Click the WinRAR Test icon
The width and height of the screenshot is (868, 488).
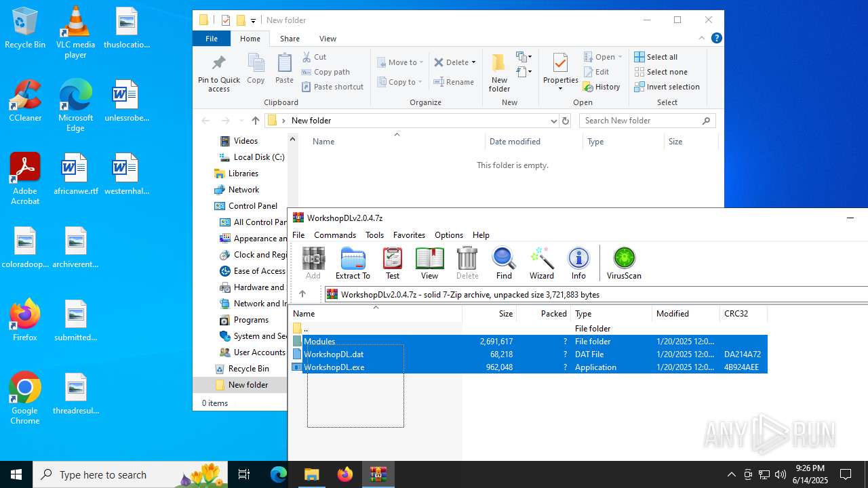click(x=393, y=263)
